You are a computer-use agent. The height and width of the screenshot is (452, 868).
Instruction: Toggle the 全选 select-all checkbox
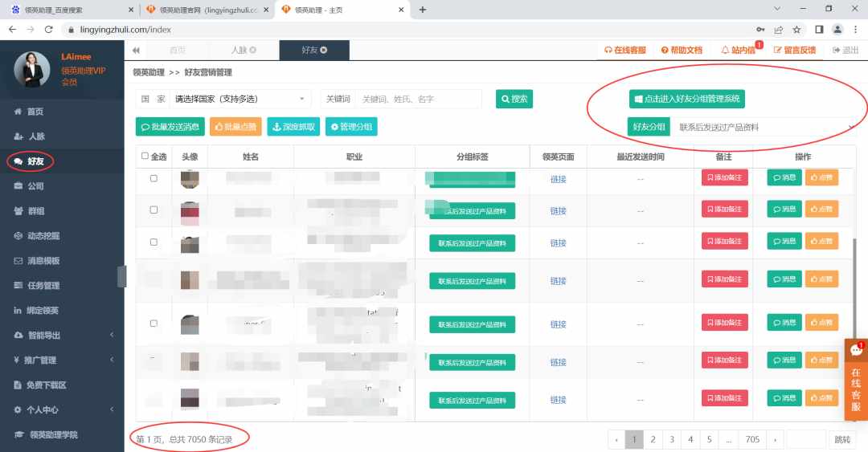145,156
